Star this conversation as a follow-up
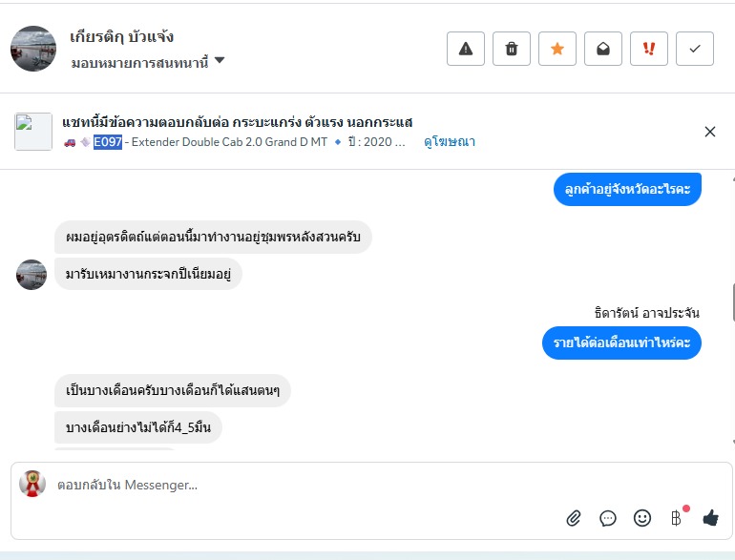This screenshot has width=735, height=560. (x=557, y=49)
